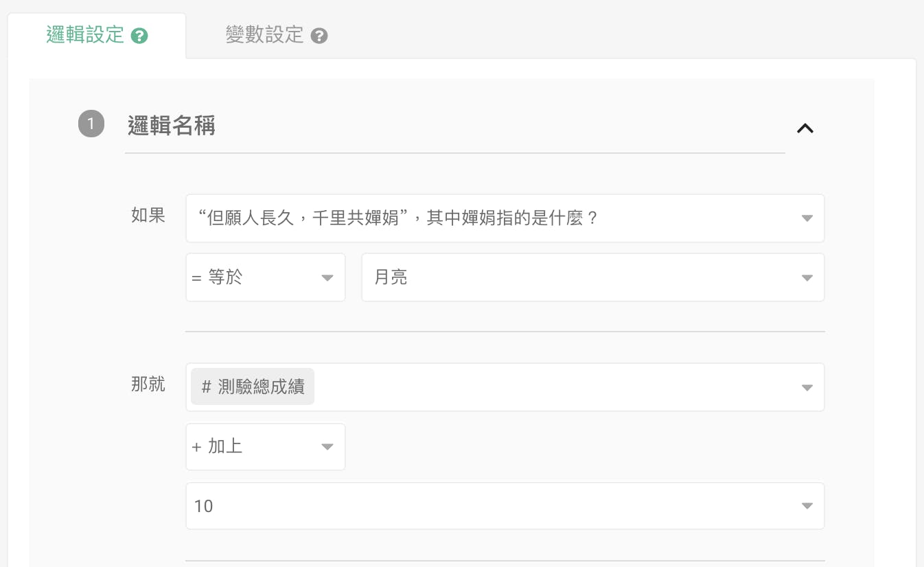Image resolution: width=924 pixels, height=567 pixels.
Task: Click the number 1 logic badge
Action: [91, 125]
